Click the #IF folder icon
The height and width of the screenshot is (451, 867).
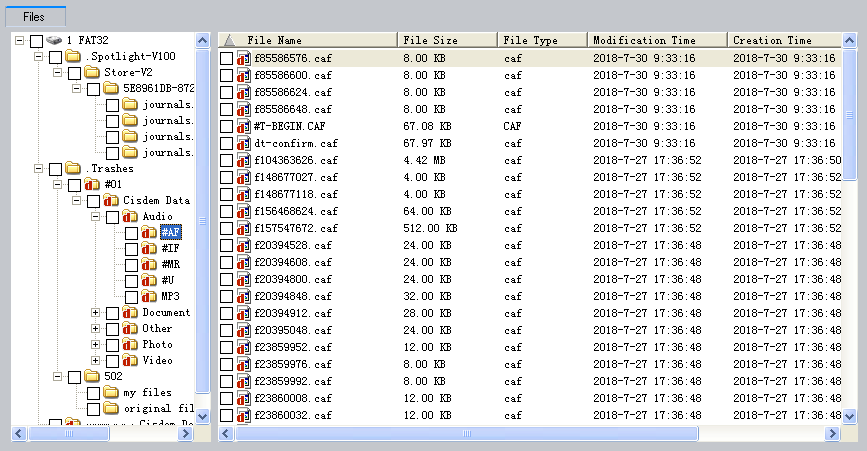point(149,248)
